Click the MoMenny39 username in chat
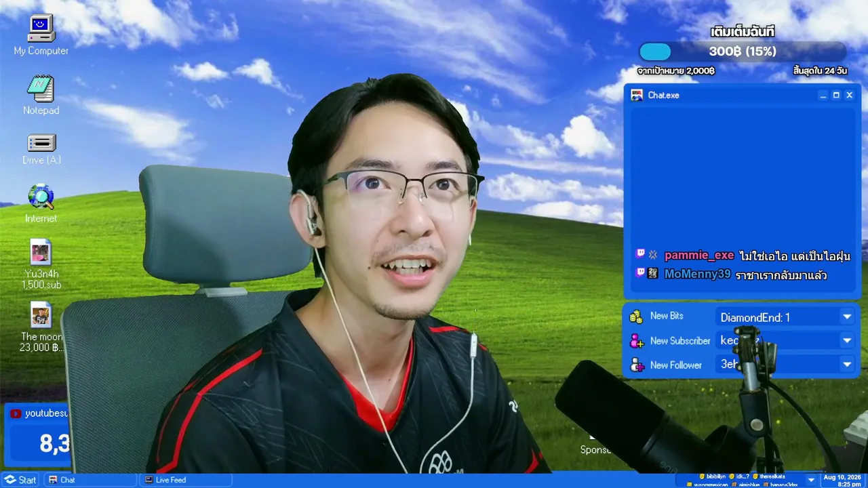Viewport: 868px width, 488px height. [x=697, y=274]
